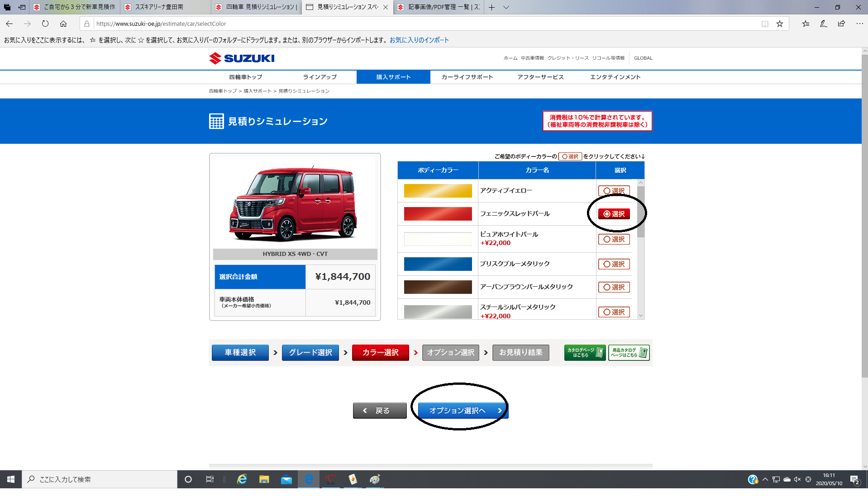Click the yellow body color swatch
The image size is (868, 496).
[x=438, y=191]
